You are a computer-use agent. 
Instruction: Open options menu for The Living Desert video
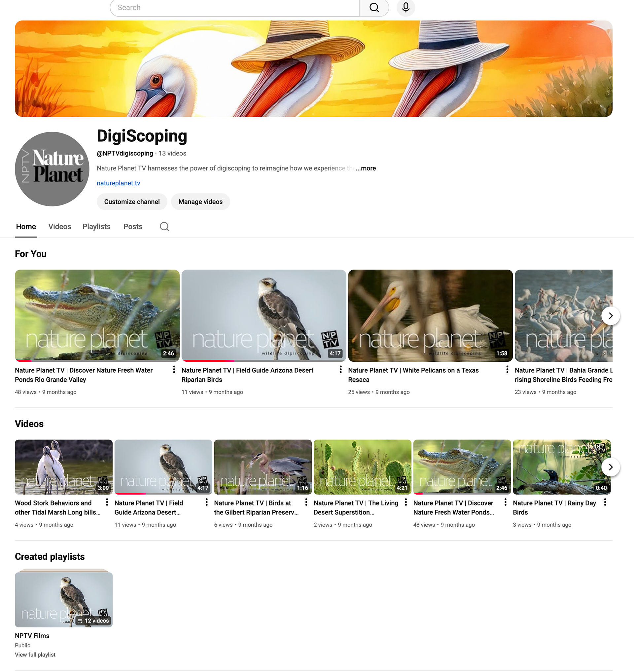pos(405,502)
